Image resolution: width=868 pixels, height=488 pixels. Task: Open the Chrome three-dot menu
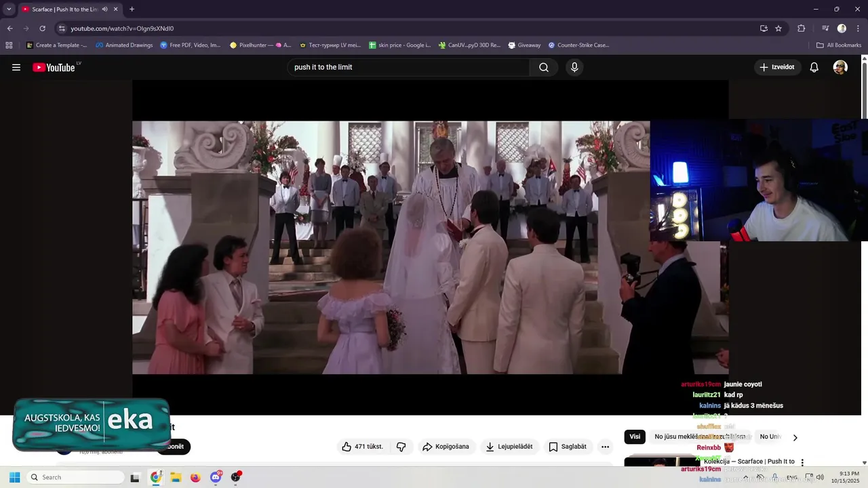pos(858,28)
